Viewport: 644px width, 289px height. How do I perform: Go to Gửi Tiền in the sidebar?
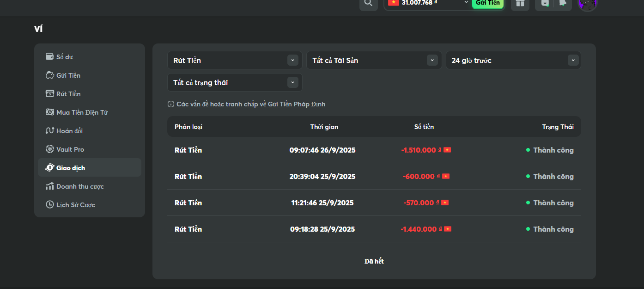click(68, 75)
